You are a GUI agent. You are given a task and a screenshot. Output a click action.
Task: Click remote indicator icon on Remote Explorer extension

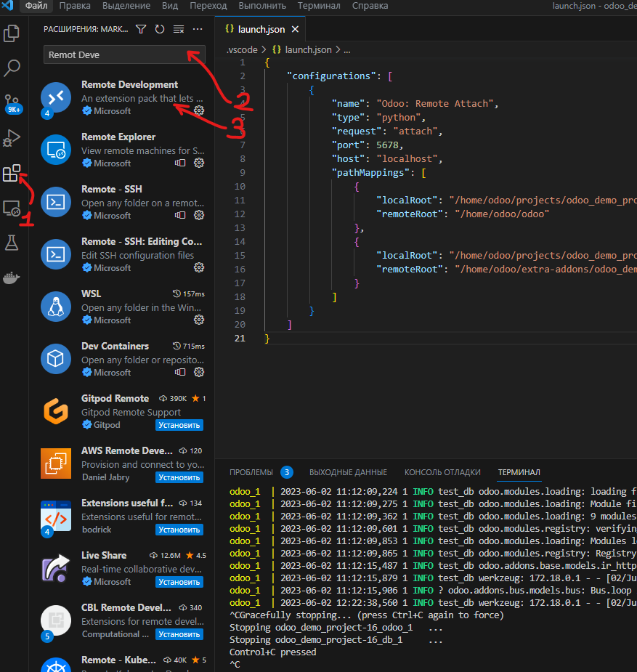180,163
